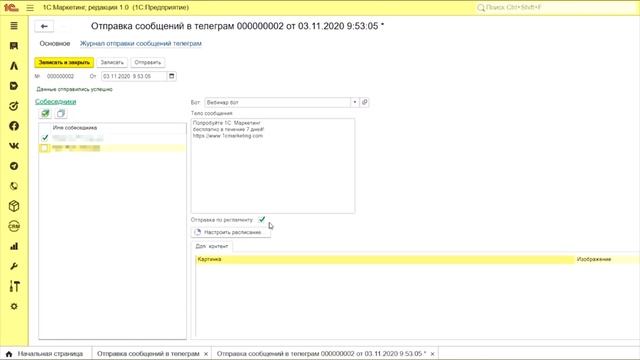
Task: Switch to the Основное tab
Action: [x=55, y=43]
